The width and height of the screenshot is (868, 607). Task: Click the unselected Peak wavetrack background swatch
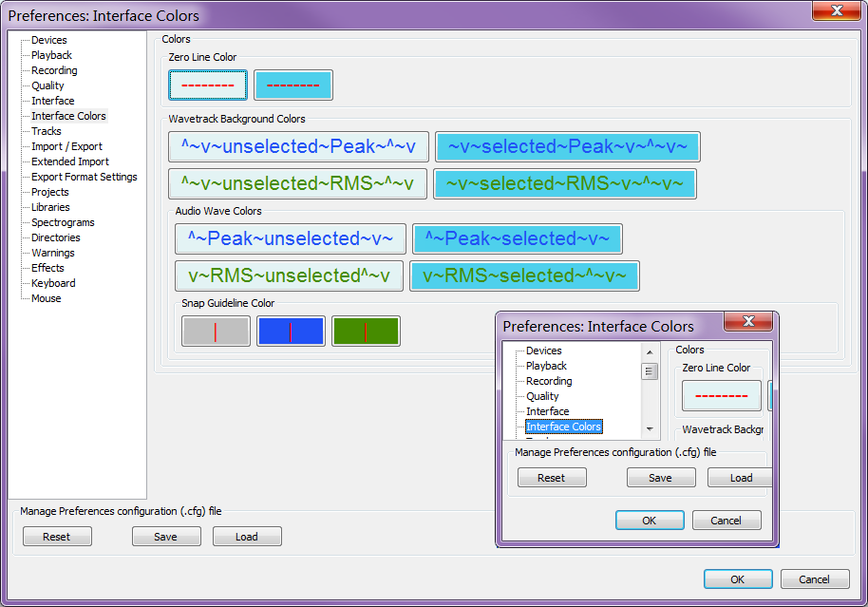(x=298, y=146)
